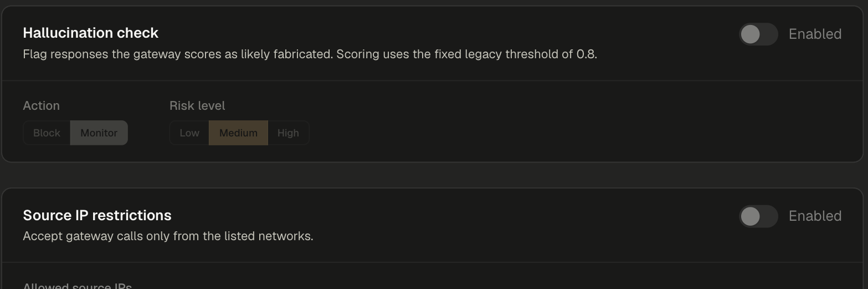This screenshot has width=868, height=289.
Task: Click the Enabled label beside Source IP restrictions
Action: click(x=815, y=216)
